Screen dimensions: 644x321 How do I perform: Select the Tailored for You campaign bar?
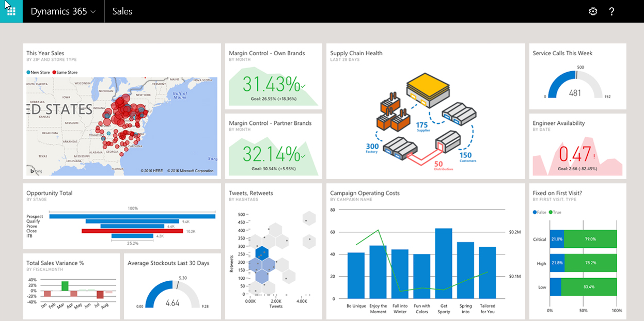[488, 272]
